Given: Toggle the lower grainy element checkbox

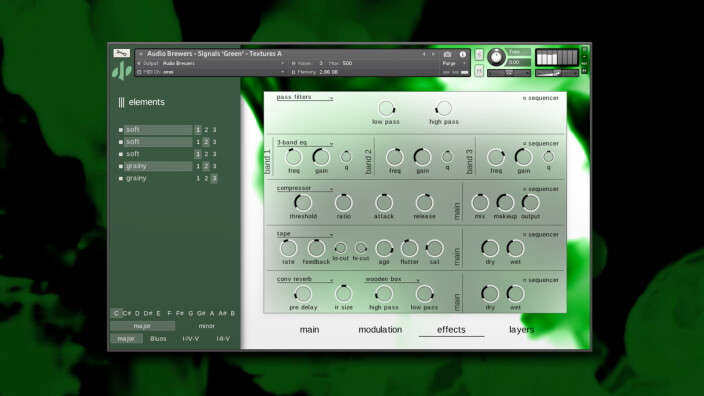Looking at the screenshot, I should (x=120, y=178).
